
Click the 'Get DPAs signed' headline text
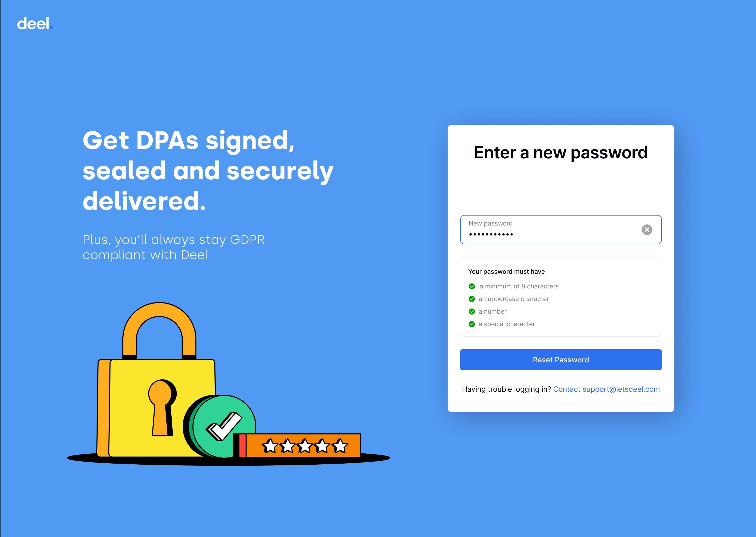[x=189, y=141]
